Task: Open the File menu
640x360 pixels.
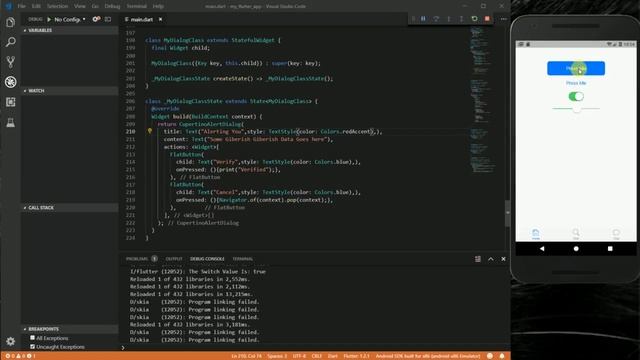Action: tap(22, 6)
